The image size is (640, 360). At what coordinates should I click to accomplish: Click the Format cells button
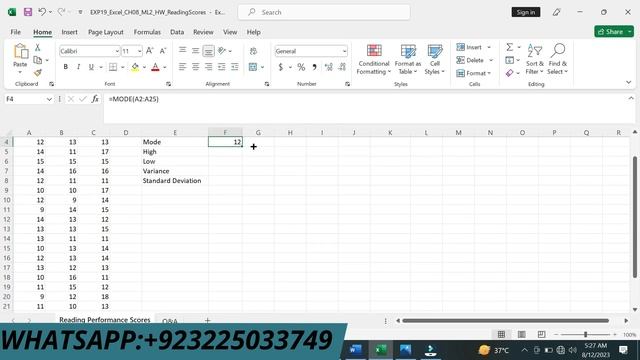tap(473, 73)
